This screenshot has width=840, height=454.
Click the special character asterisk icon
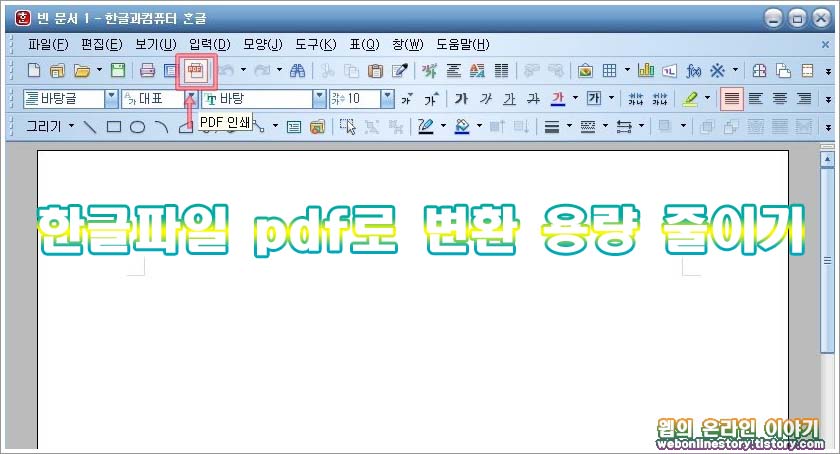pos(717,70)
